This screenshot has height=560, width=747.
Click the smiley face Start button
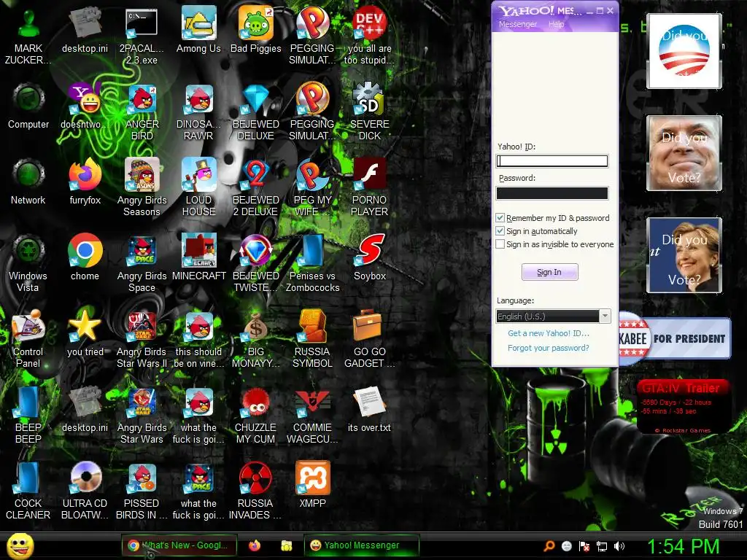point(20,545)
